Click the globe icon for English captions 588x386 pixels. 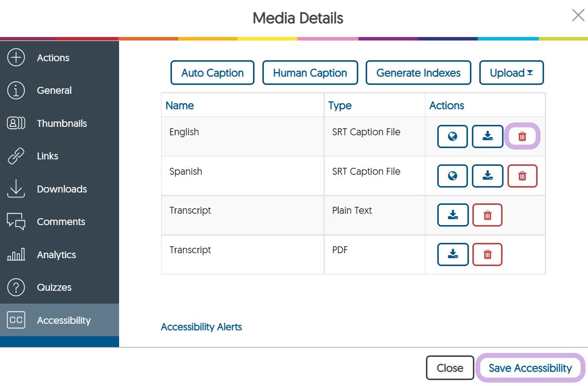tap(452, 136)
